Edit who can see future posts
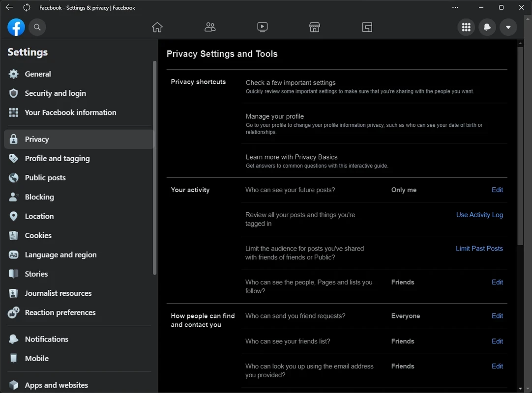This screenshot has height=393, width=532. 497,190
